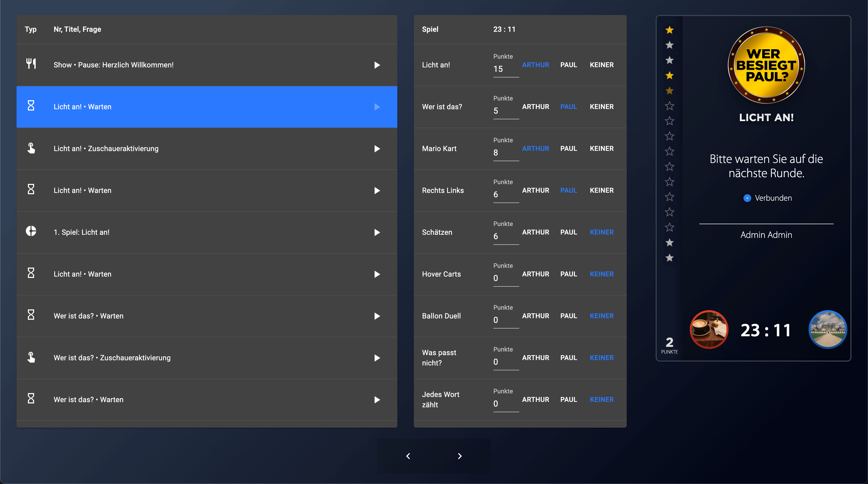Click the coffee cup player avatar
The width and height of the screenshot is (868, 484).
[x=709, y=329]
